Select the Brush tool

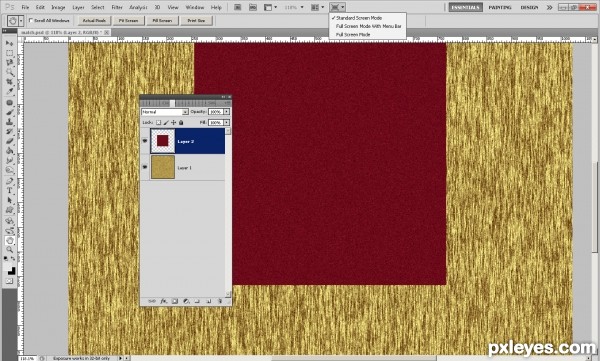pyautogui.click(x=10, y=112)
